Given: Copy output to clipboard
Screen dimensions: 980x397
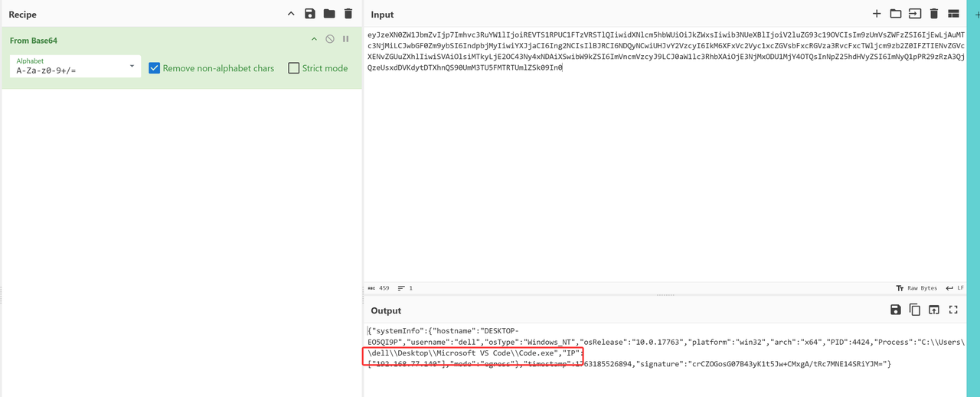Looking at the screenshot, I should 915,310.
